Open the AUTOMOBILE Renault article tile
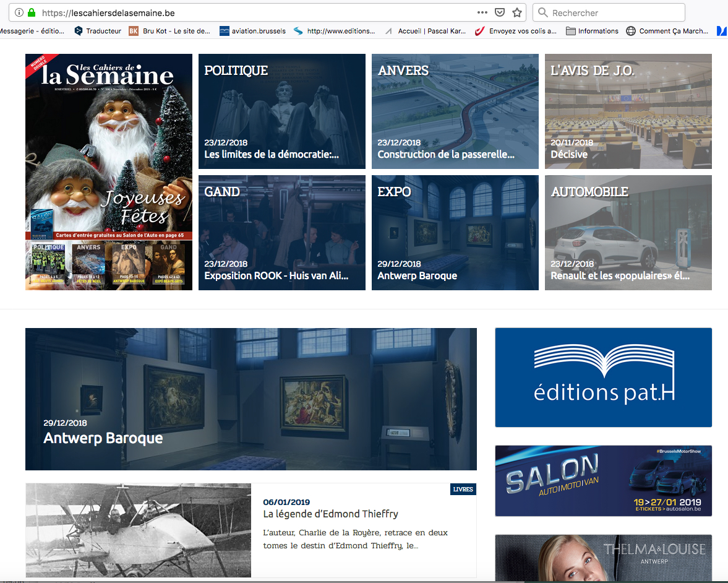 click(x=628, y=233)
